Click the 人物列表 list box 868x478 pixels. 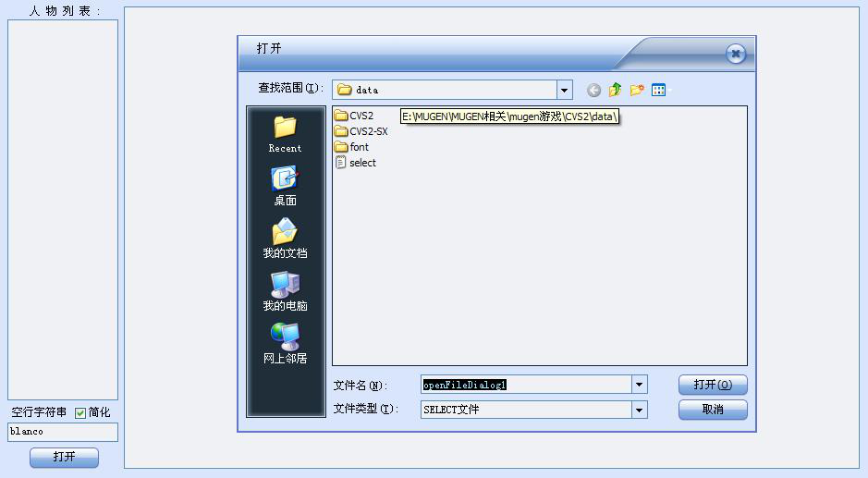[x=63, y=210]
